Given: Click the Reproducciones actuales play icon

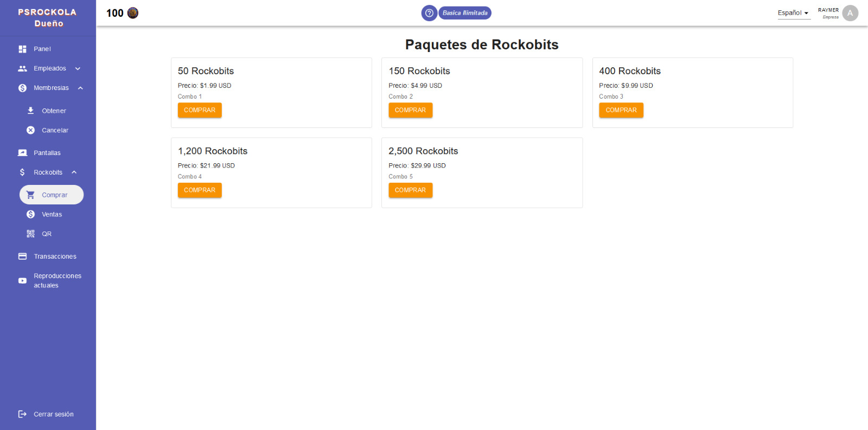Looking at the screenshot, I should coord(22,281).
